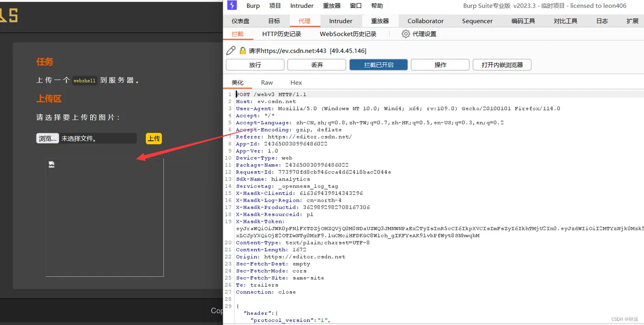Click the Device-Type: web line
644x325 pixels.
264,158
